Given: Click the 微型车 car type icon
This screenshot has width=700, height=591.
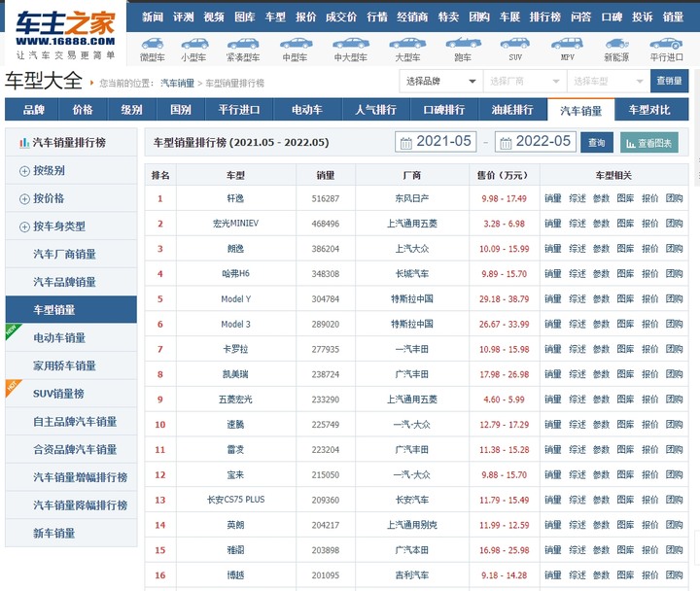Looking at the screenshot, I should click(x=153, y=44).
